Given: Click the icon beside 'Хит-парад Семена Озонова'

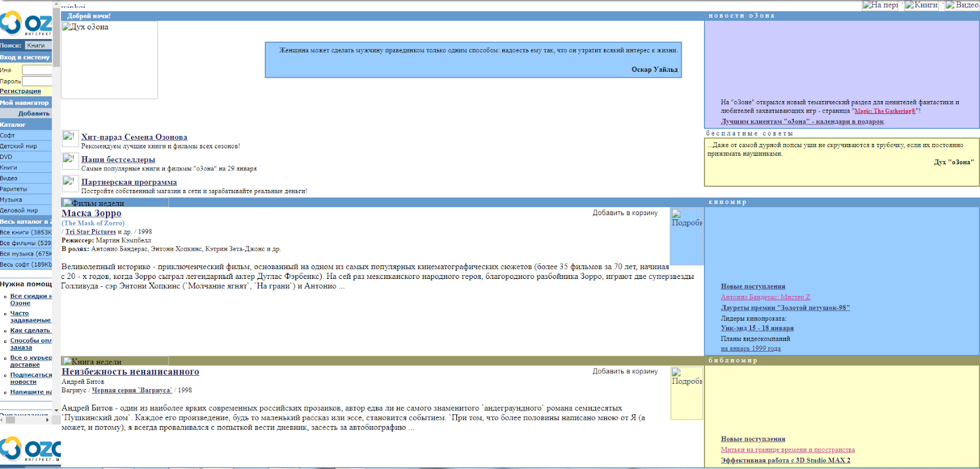Looking at the screenshot, I should pos(70,139).
